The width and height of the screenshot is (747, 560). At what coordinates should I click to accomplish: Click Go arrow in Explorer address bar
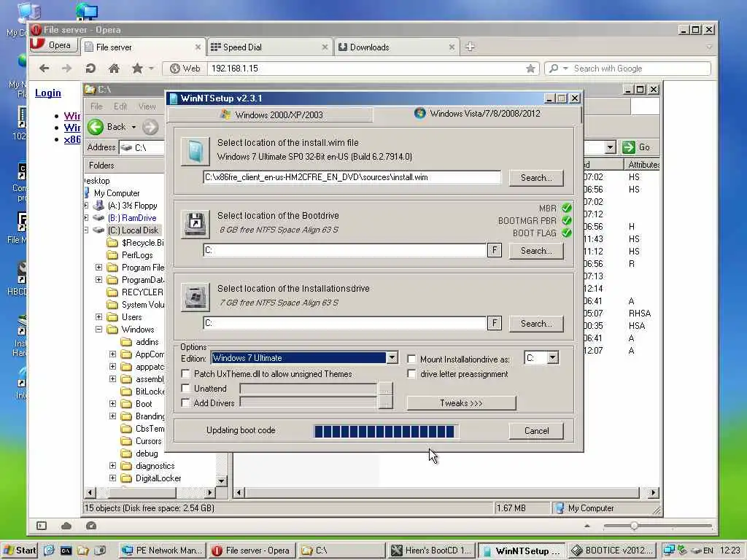[x=628, y=147]
